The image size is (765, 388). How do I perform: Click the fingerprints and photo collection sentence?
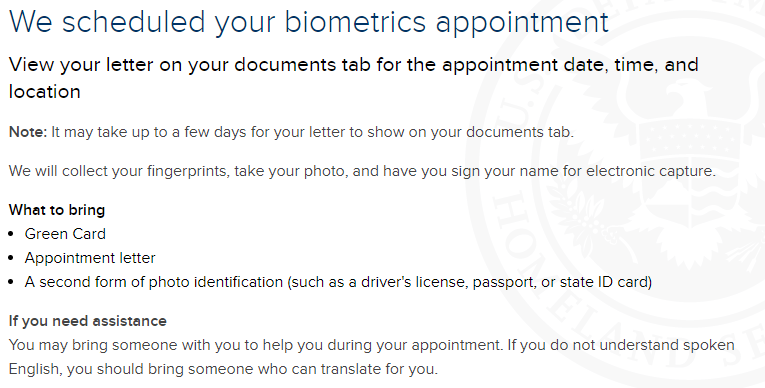(362, 171)
